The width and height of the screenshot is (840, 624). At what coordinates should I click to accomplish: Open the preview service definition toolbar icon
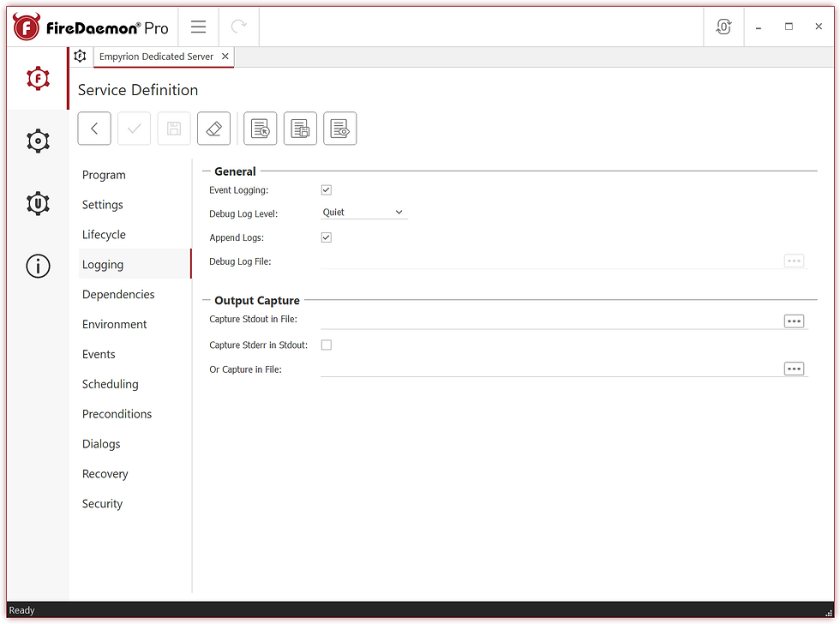click(x=339, y=128)
